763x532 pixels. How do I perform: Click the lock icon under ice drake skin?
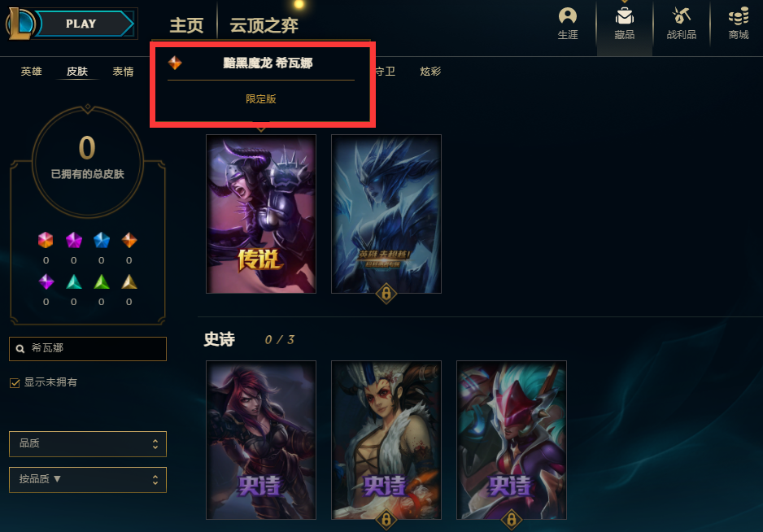point(386,294)
